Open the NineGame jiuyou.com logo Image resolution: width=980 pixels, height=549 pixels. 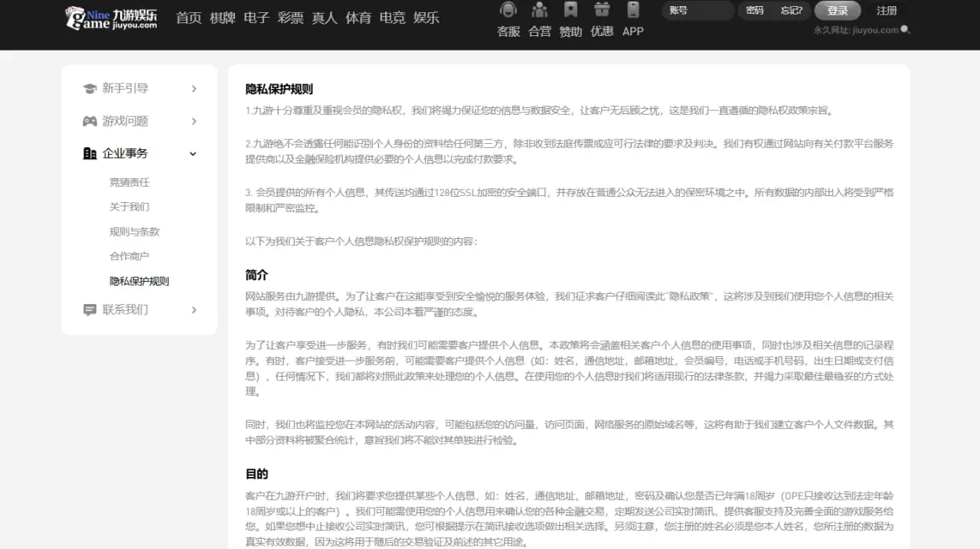(x=112, y=18)
